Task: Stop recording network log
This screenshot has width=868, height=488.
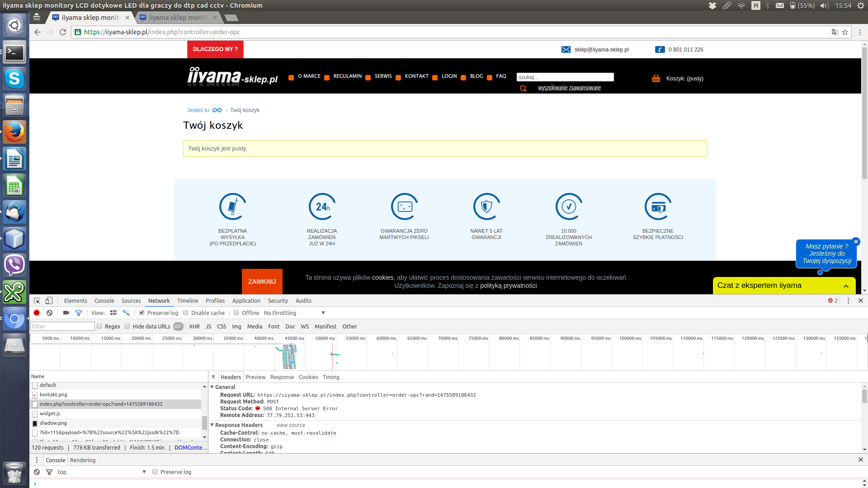Action: tap(37, 313)
